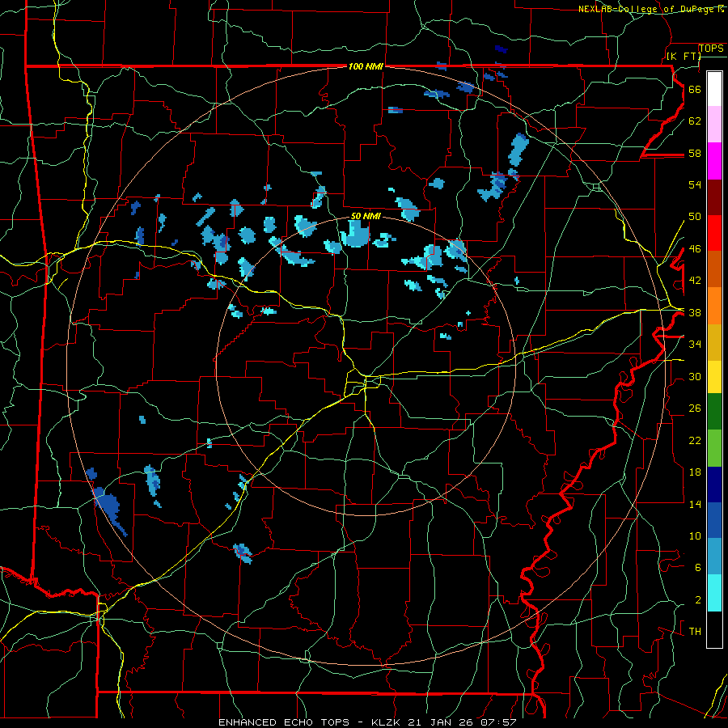The width and height of the screenshot is (728, 728).
Task: Click the "66" legend value
Action: click(x=695, y=89)
